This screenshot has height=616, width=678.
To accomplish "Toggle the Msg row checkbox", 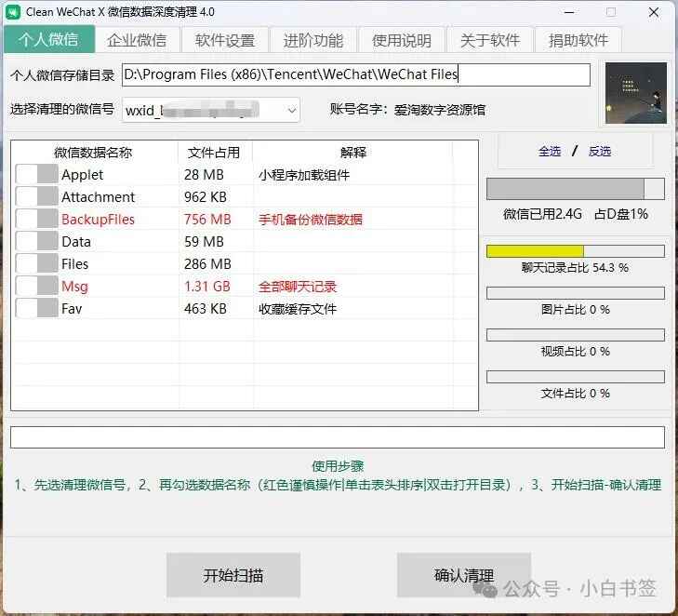I will [x=36, y=286].
